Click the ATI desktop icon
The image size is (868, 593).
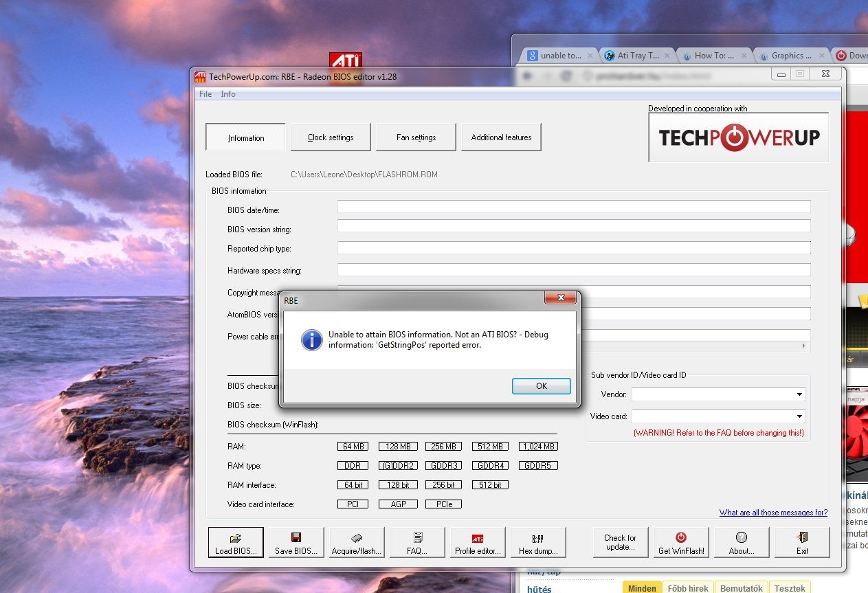[x=346, y=60]
